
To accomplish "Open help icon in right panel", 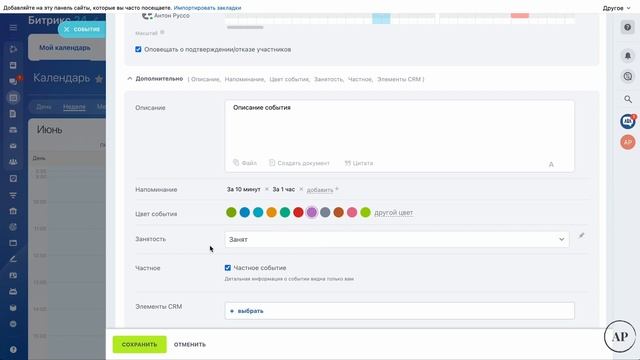I will point(628,27).
